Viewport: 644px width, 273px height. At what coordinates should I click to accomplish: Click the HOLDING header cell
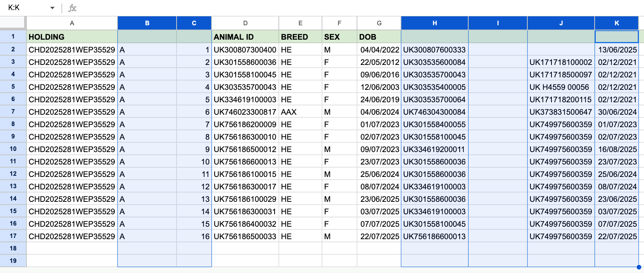(x=72, y=37)
